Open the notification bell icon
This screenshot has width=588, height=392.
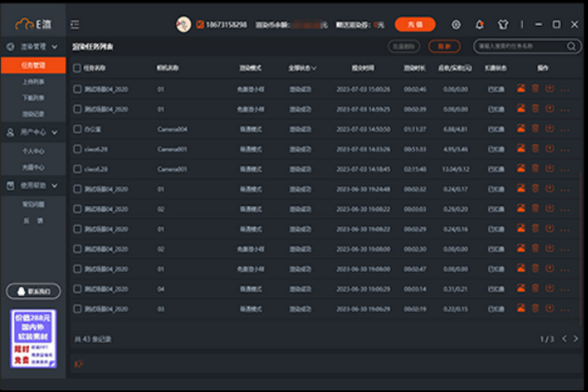click(x=480, y=24)
